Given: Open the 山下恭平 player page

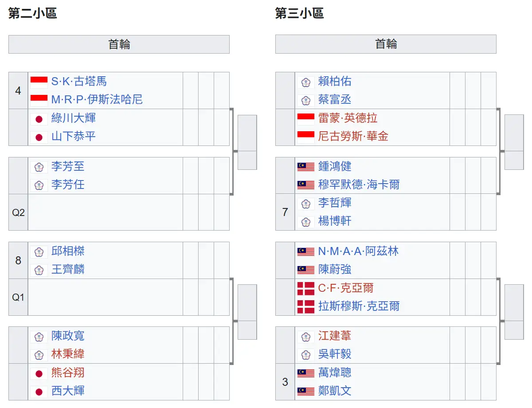Looking at the screenshot, I should click(x=74, y=136).
